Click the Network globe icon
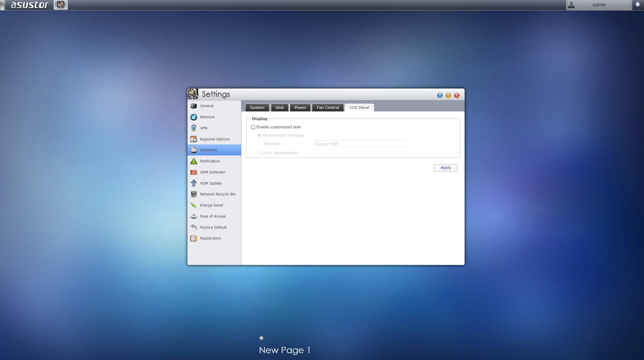Viewport: 644px width, 360px height. point(194,117)
